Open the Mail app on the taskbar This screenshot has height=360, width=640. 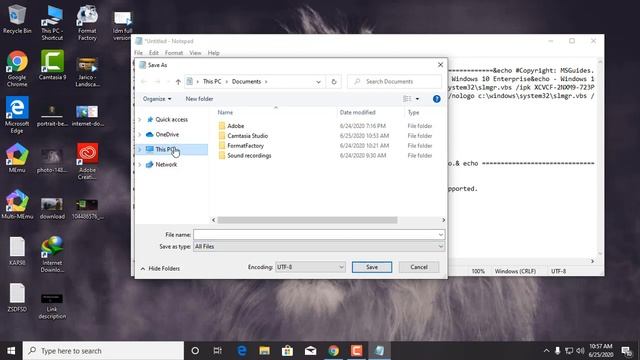pos(311,351)
